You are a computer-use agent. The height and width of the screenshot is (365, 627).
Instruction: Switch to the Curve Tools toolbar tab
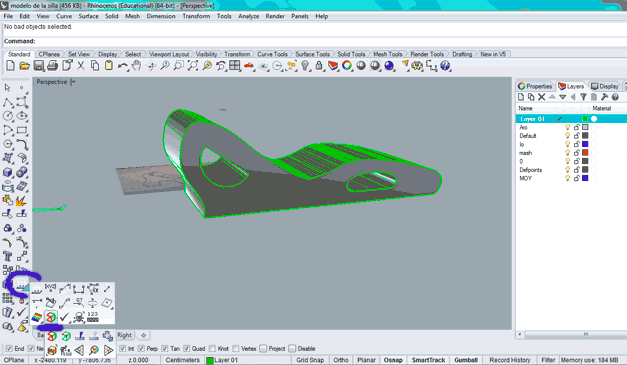point(272,54)
